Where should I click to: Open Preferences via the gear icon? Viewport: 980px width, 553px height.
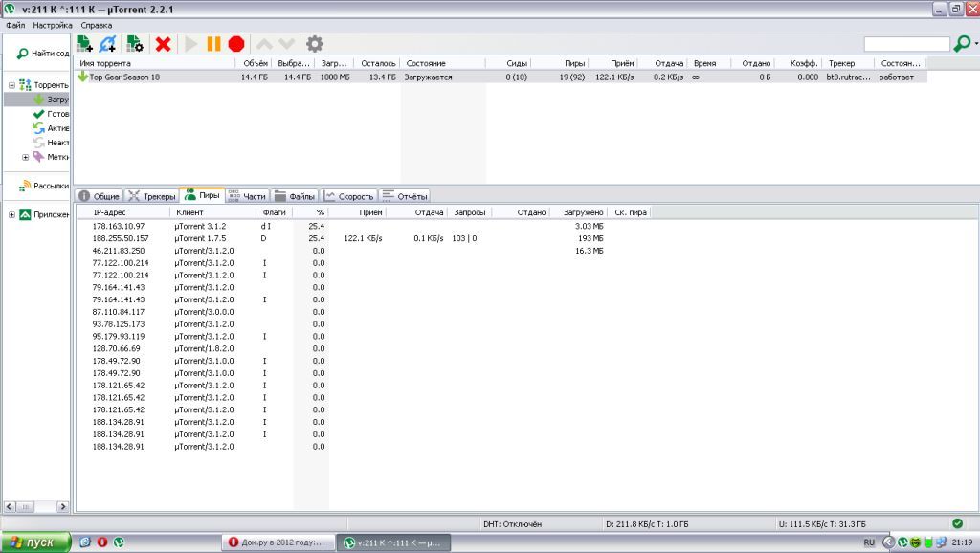pos(314,44)
